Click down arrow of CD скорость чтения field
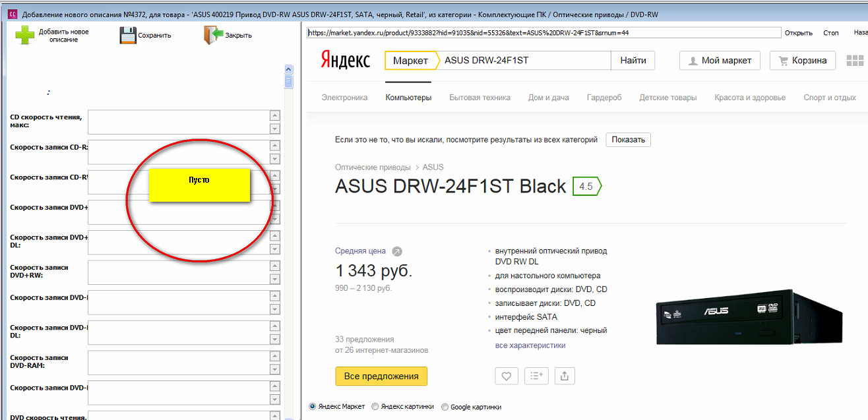This screenshot has height=420, width=868. pos(275,129)
